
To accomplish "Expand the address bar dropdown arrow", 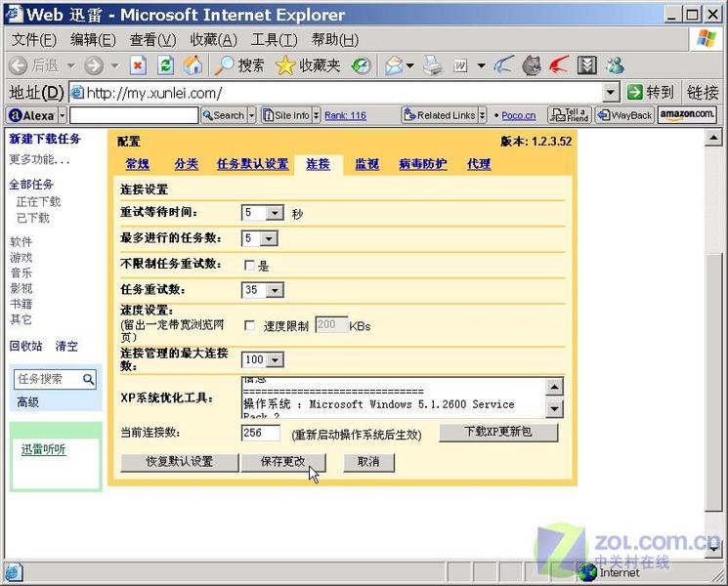I will 611,93.
